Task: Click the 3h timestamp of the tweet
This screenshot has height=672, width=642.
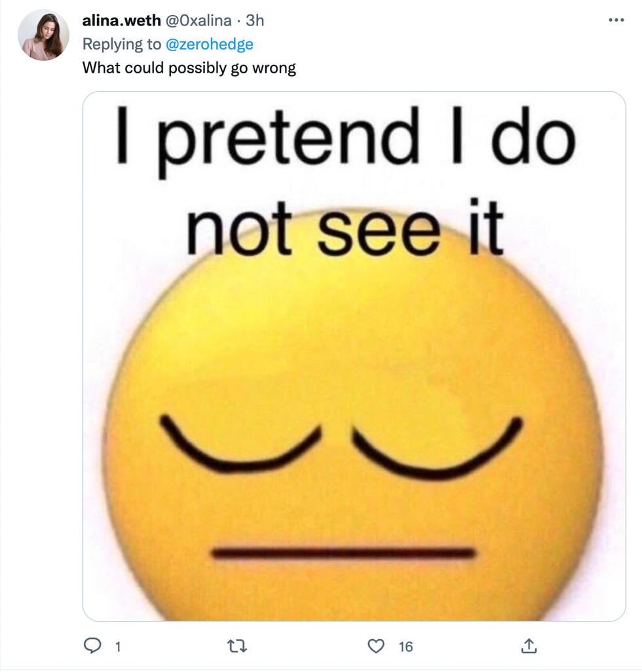Action: click(x=255, y=20)
